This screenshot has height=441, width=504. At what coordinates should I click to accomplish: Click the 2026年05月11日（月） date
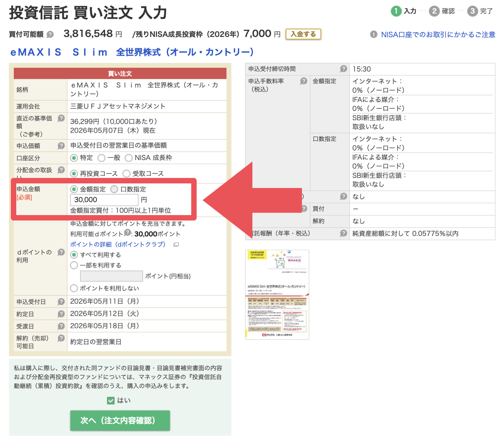(105, 301)
